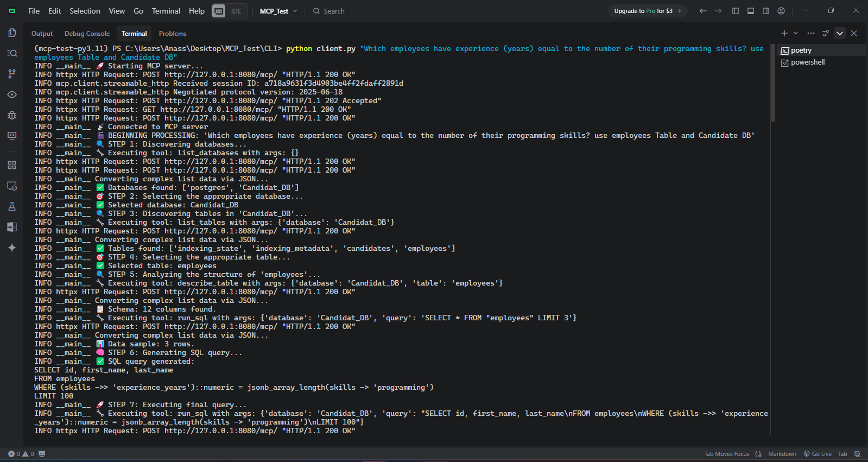868x462 pixels.
Task: Open the new terminal profile dropdown arrow
Action: [796, 33]
